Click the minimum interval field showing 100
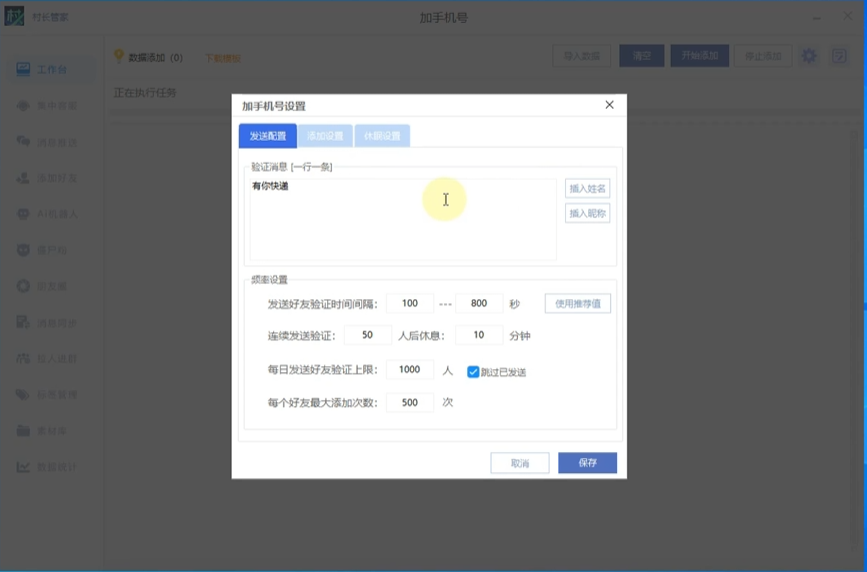867x572 pixels. (x=410, y=303)
